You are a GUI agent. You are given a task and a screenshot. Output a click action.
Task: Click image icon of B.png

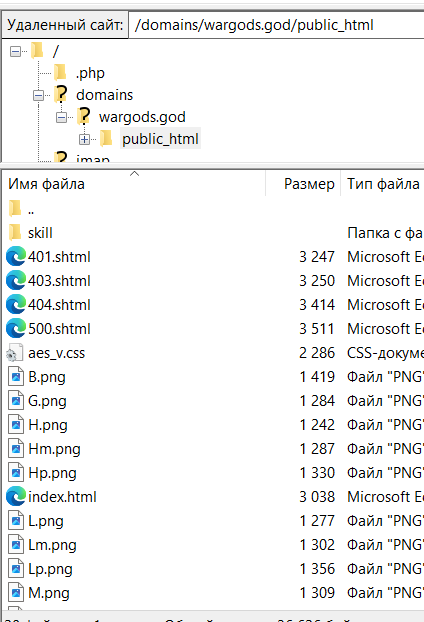pyautogui.click(x=16, y=376)
